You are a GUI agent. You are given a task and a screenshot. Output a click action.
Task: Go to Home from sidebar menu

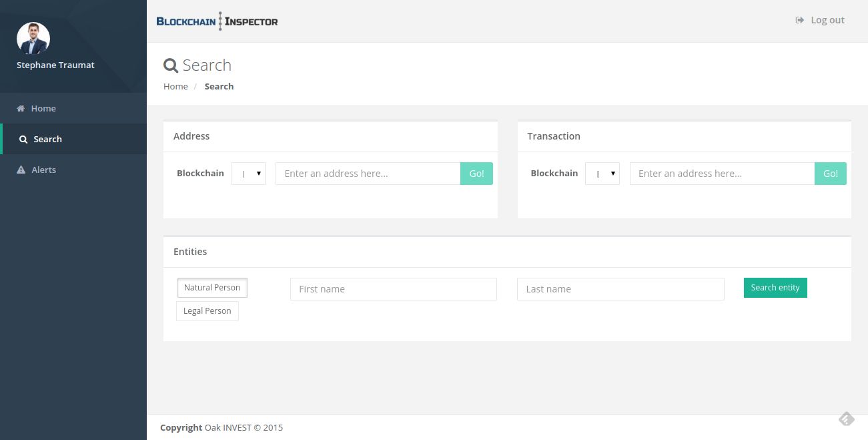pos(43,109)
